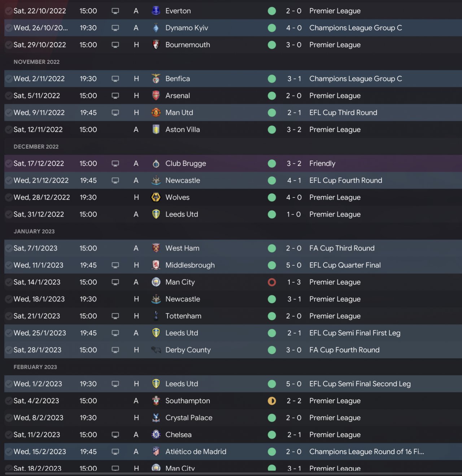The height and width of the screenshot is (476, 462).
Task: Click the JANUARY 2023 month header
Action: 34,231
